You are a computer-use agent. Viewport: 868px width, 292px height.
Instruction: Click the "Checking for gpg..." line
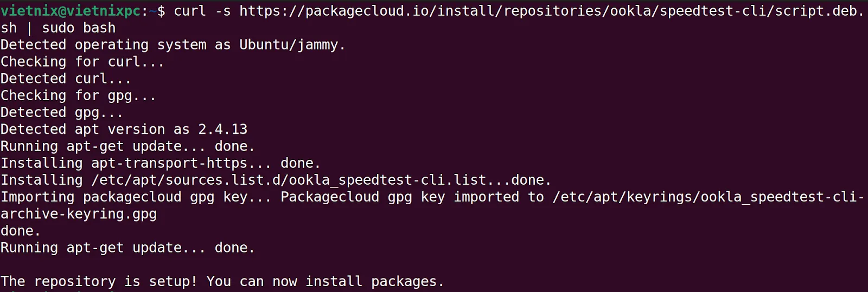[78, 95]
